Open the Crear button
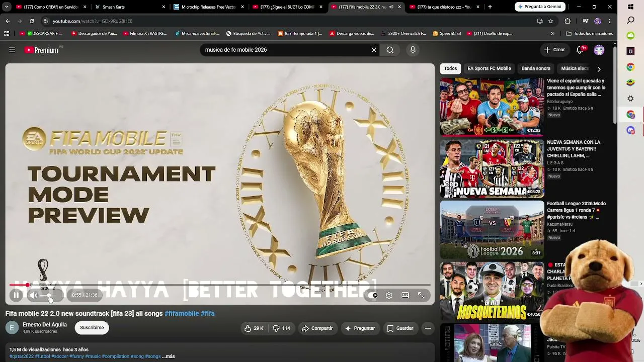 [554, 50]
